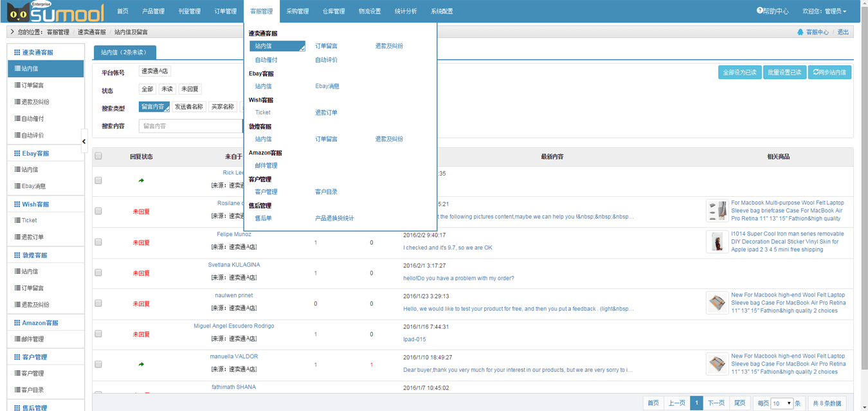
Task: Click the Sumool cat logo
Action: [x=18, y=12]
